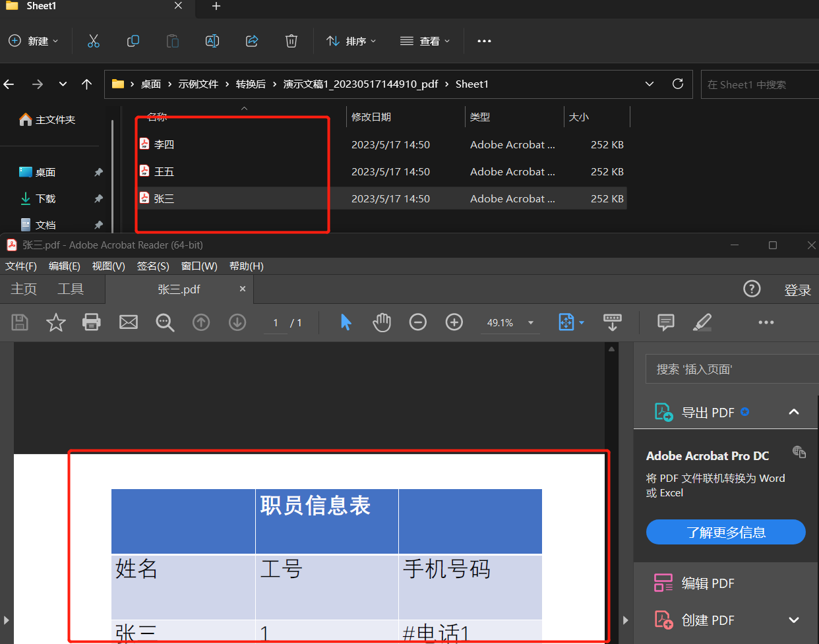
Task: Open the add comment tool
Action: click(x=666, y=322)
